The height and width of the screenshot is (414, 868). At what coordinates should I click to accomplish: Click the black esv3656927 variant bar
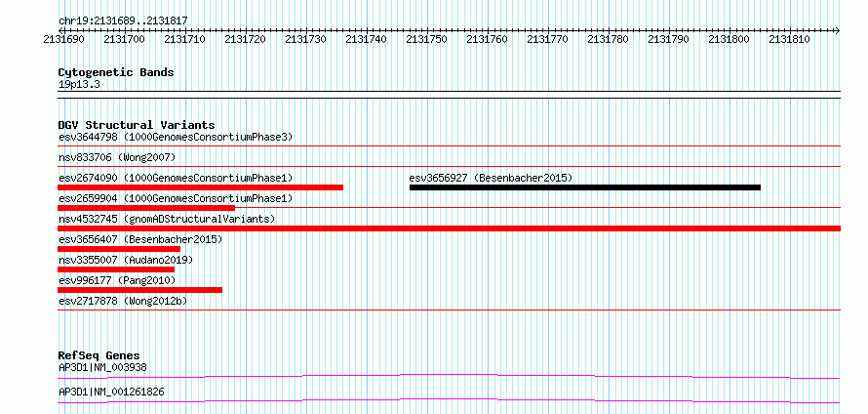(x=585, y=187)
